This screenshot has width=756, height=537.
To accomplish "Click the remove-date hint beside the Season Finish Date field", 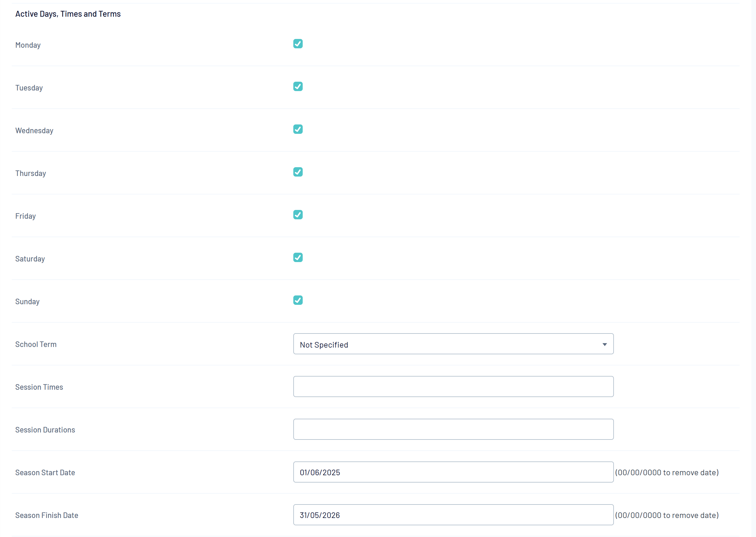I will point(667,515).
